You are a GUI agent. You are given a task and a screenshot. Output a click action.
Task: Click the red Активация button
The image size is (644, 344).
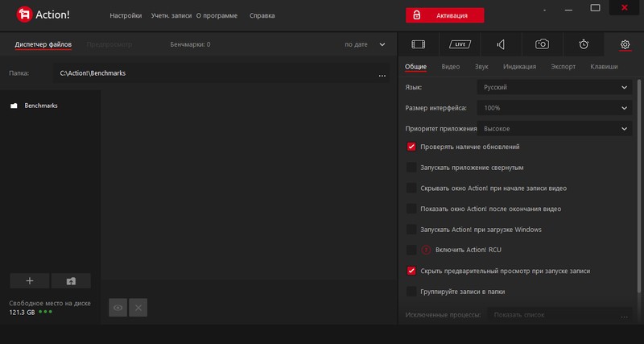pyautogui.click(x=445, y=15)
